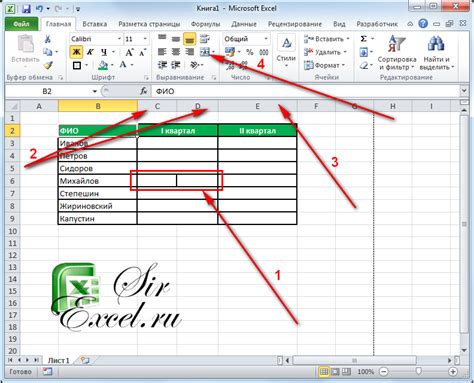Select the Лист1 sheet tab
474x383 pixels.
pos(59,360)
